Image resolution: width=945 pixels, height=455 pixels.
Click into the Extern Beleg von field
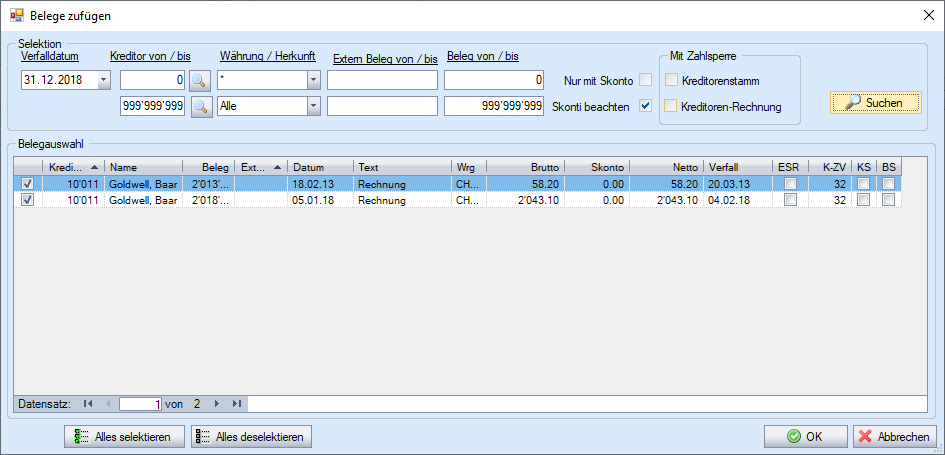click(x=382, y=80)
